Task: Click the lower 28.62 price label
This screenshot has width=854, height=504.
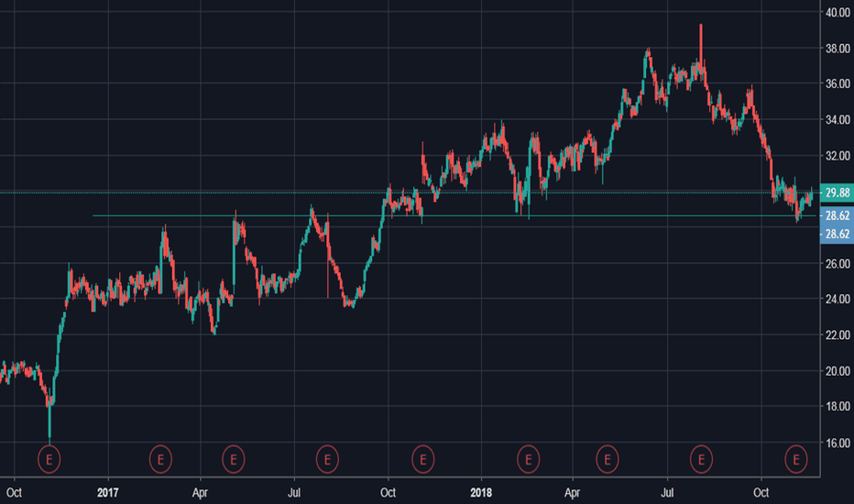Action: click(x=838, y=235)
